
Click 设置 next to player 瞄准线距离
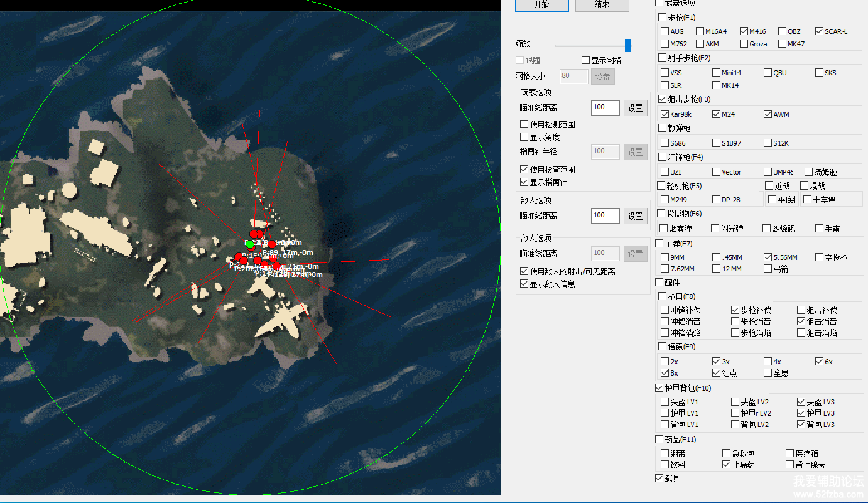coord(635,108)
